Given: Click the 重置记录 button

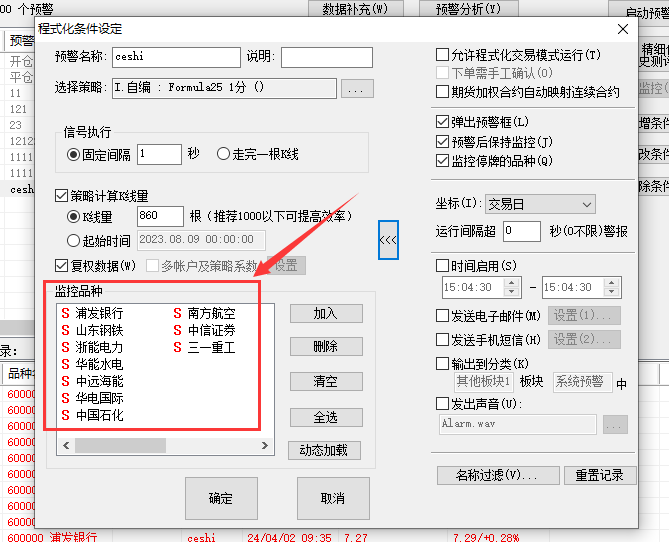Looking at the screenshot, I should (600, 475).
